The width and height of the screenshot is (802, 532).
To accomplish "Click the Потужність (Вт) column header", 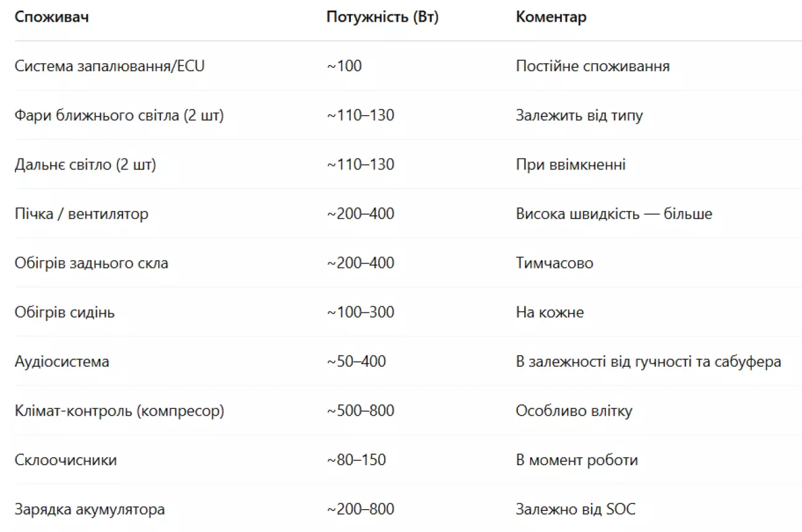I will (382, 17).
